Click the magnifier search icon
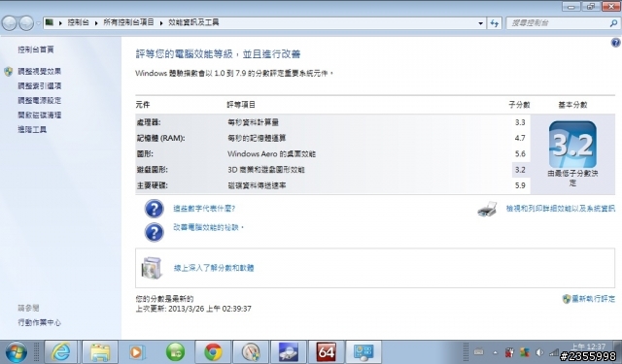622x364 pixels. (x=613, y=23)
